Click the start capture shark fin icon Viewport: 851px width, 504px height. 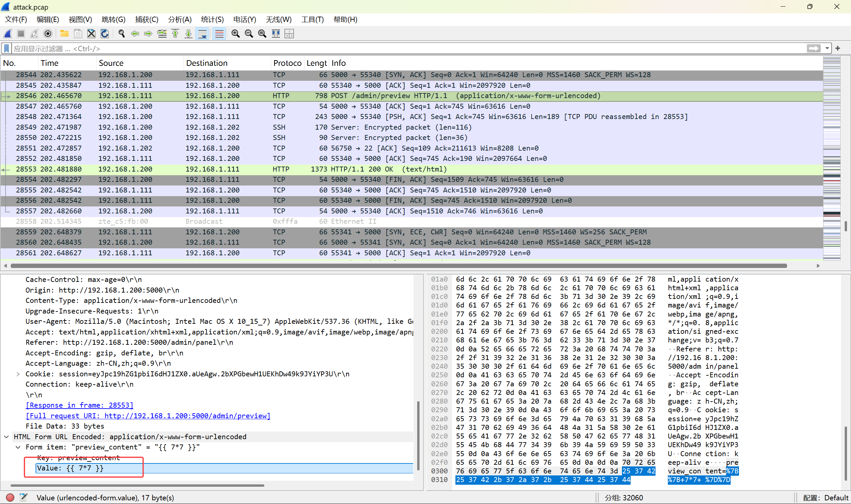pyautogui.click(x=8, y=34)
